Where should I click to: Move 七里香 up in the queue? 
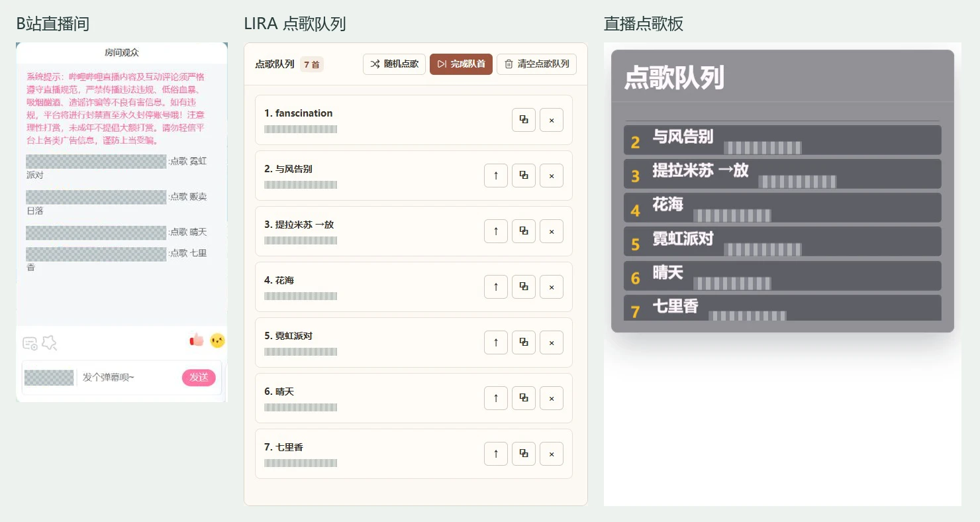click(x=496, y=454)
